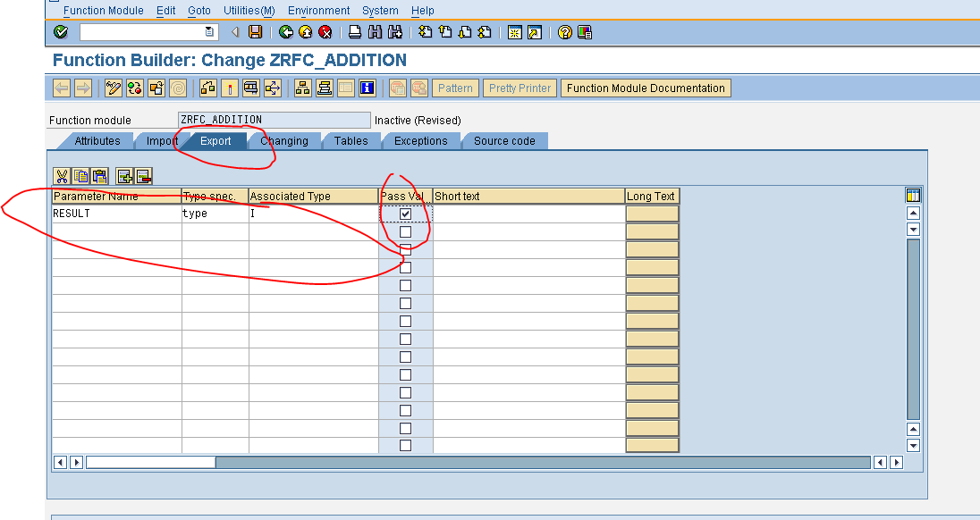Open the Goto menu
980x520 pixels.
point(199,11)
